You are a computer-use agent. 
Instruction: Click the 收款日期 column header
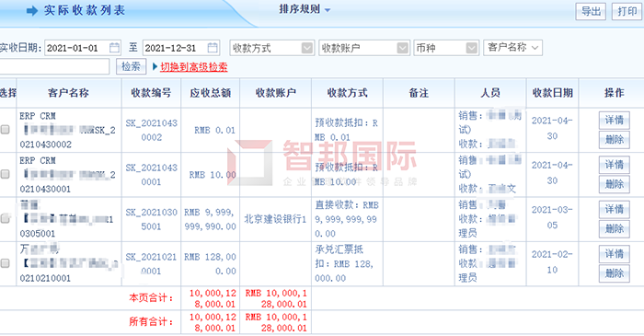(552, 93)
